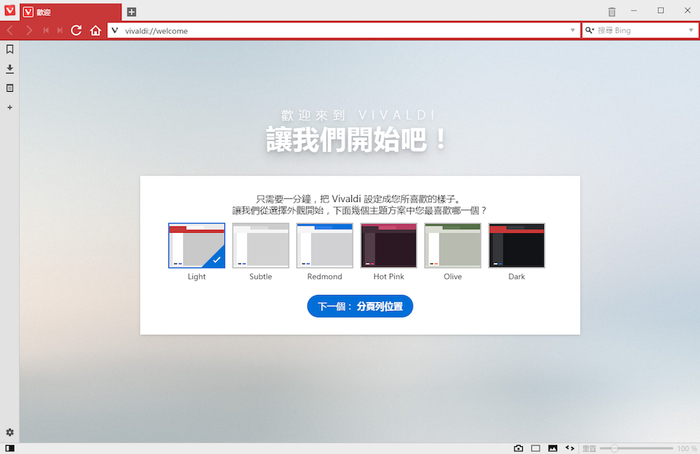Reset zoom with the reset button

tap(589, 448)
